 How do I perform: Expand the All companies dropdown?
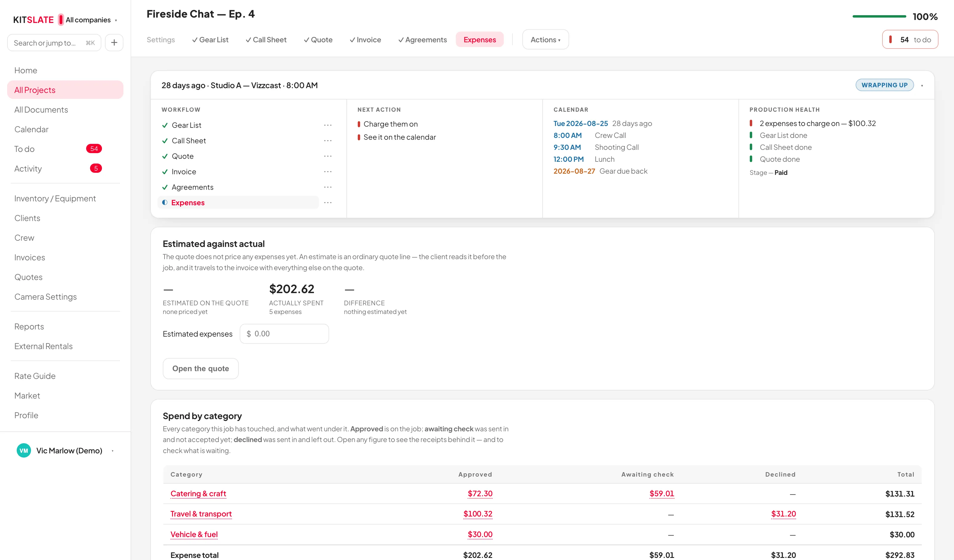pyautogui.click(x=91, y=20)
